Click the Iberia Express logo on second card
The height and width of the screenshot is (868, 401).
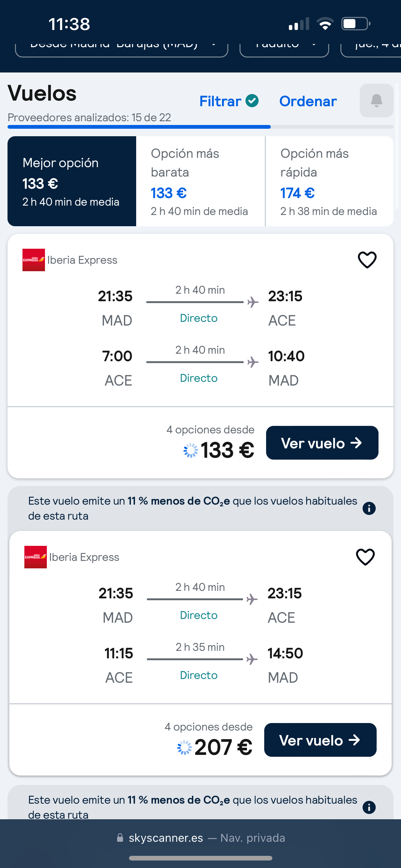35,557
